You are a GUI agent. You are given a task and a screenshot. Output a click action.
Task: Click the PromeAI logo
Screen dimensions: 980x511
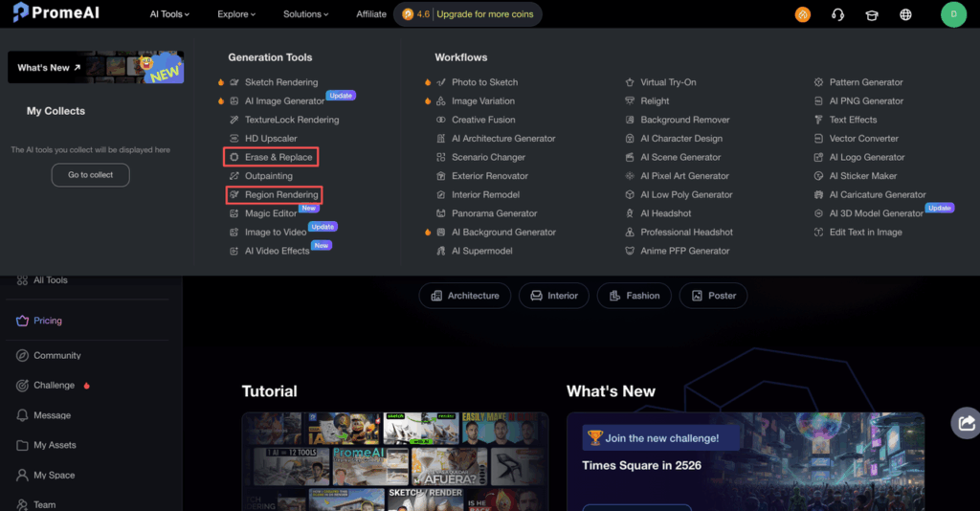pyautogui.click(x=56, y=12)
